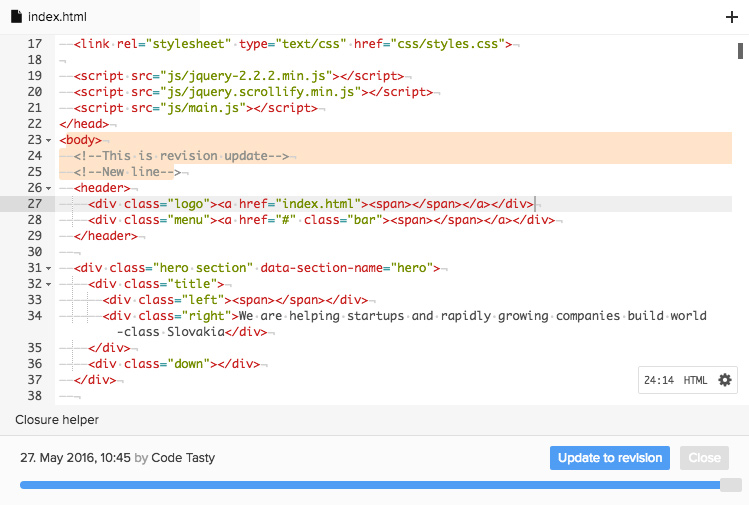Open the index.html file tab

point(100,17)
